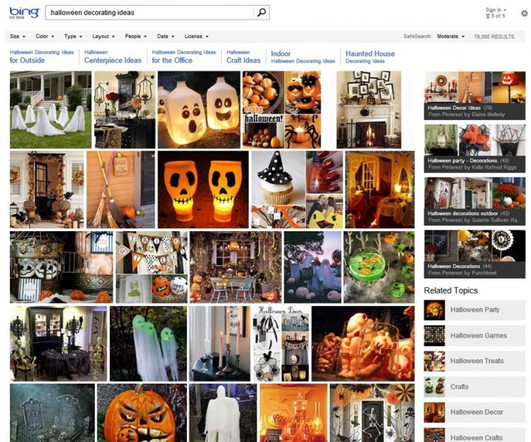Select Haunted House Decorating Ideas suggestion
This screenshot has width=531, height=442.
370,57
